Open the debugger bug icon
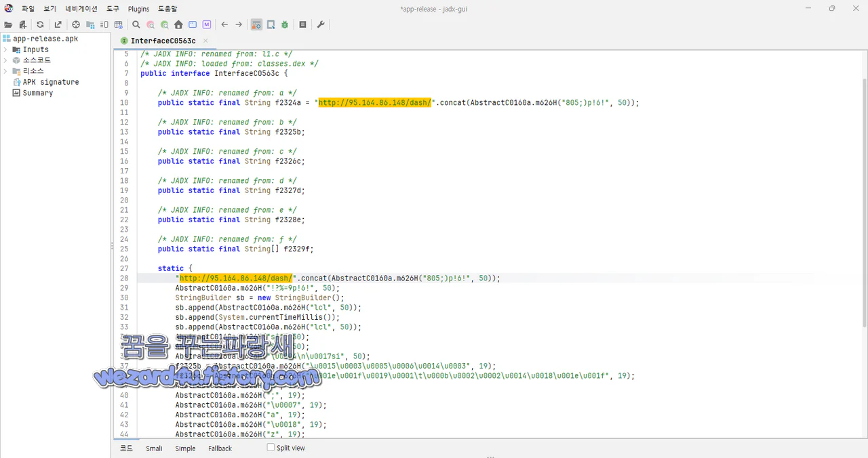The image size is (868, 458). point(285,24)
